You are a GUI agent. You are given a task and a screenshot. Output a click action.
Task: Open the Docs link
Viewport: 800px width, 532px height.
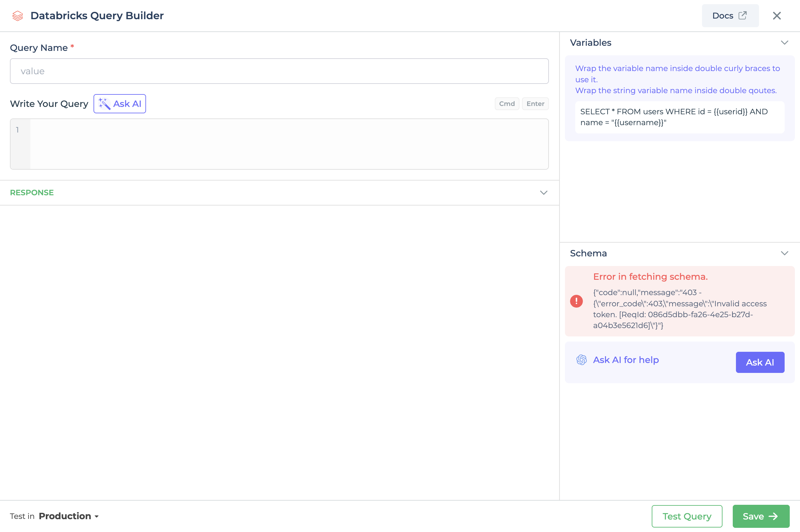click(730, 16)
